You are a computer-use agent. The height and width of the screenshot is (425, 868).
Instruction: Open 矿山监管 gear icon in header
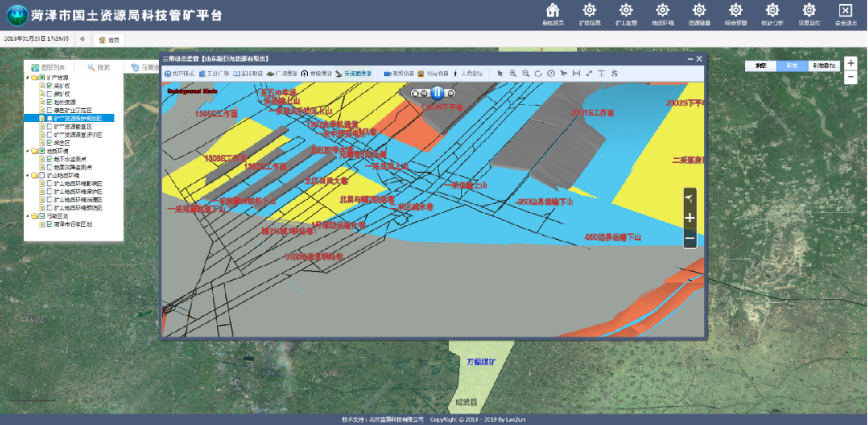coord(626,11)
